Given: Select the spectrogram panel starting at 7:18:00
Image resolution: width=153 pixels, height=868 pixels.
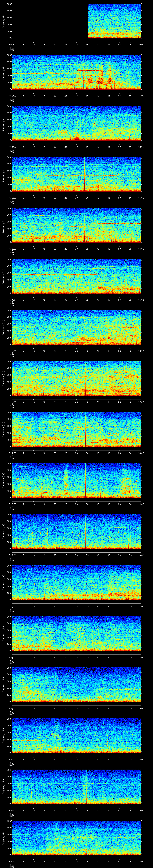Looking at the screenshot, I should pyautogui.click(x=77, y=481).
